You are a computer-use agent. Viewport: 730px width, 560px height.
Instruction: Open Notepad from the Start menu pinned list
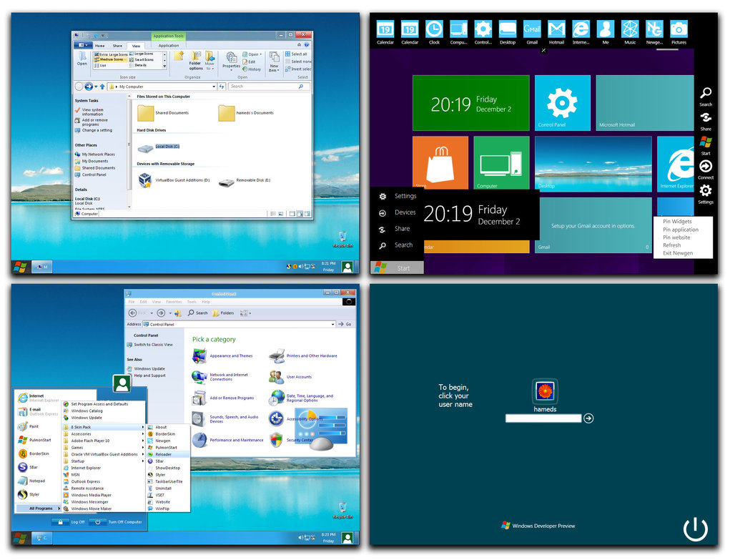(31, 481)
